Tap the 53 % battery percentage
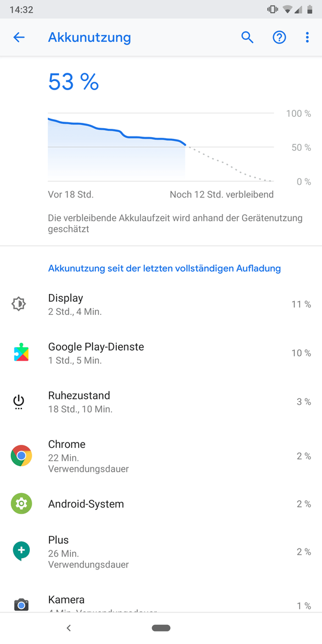Viewport: 322px width, 644px height. (x=73, y=81)
